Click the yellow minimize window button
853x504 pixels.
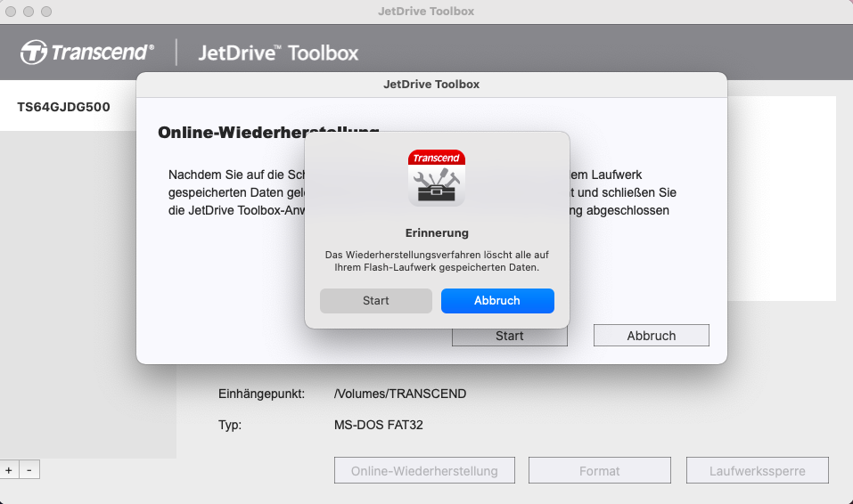[29, 12]
